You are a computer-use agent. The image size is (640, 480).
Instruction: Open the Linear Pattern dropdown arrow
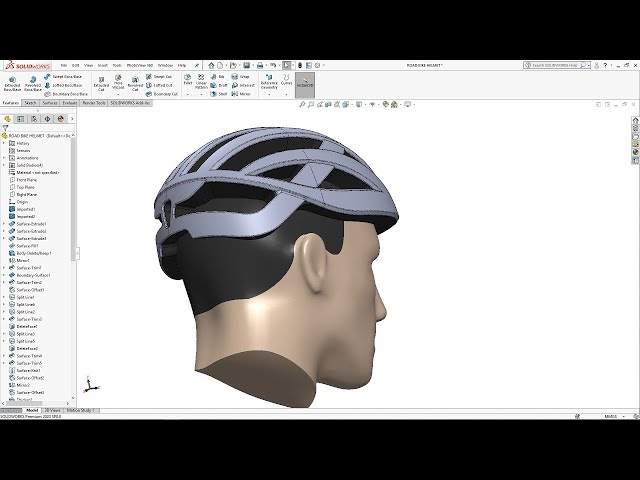pos(201,94)
